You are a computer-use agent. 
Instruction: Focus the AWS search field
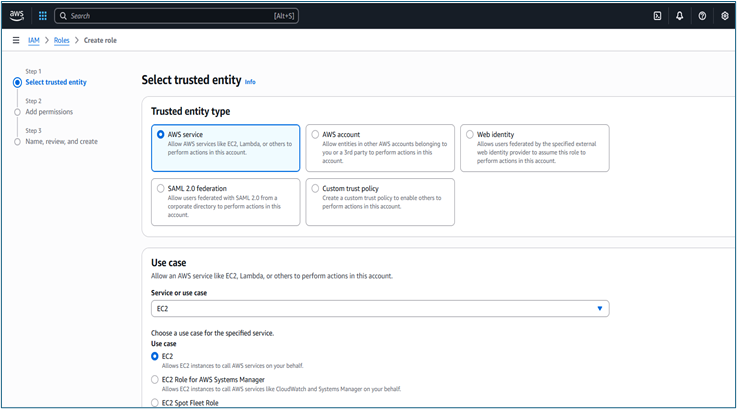click(x=176, y=16)
